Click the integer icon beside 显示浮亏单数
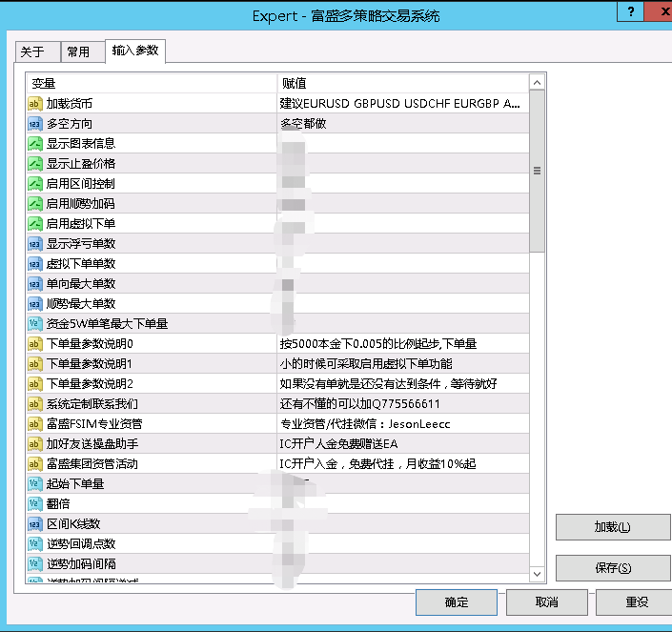This screenshot has width=672, height=632. pyautogui.click(x=35, y=244)
